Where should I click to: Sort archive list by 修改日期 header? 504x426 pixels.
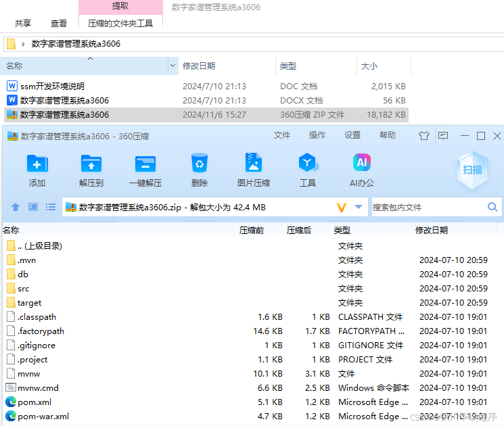pos(432,231)
